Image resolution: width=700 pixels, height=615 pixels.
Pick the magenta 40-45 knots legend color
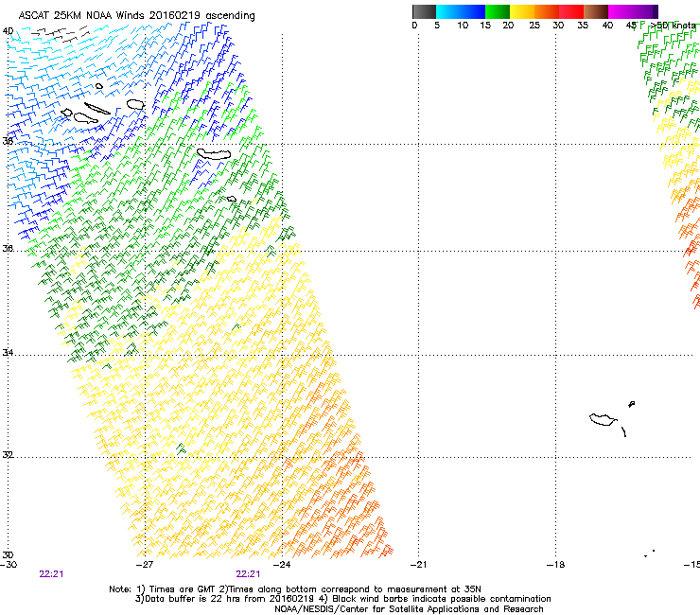[x=621, y=11]
